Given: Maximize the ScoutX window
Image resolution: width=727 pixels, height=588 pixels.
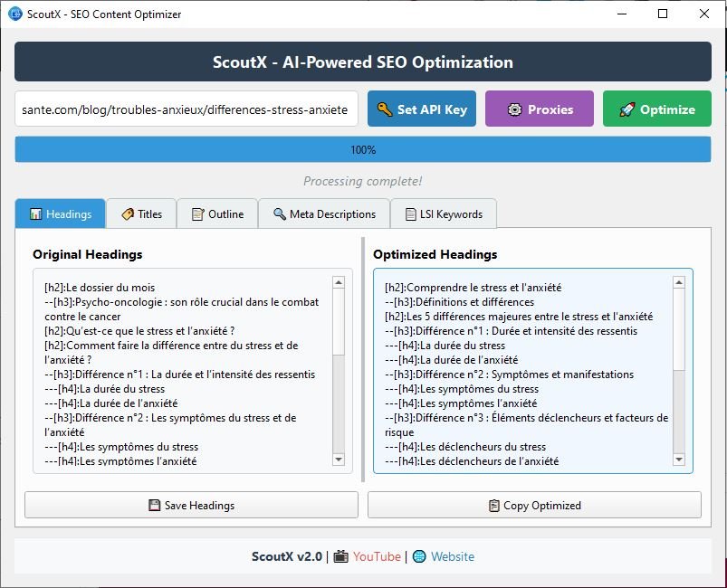Looking at the screenshot, I should point(663,14).
